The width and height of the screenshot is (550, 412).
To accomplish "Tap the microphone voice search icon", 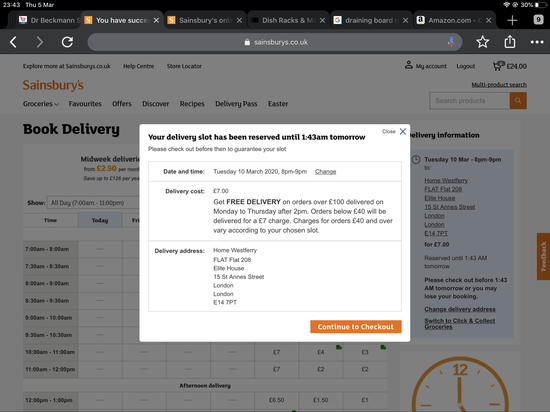I will [451, 42].
